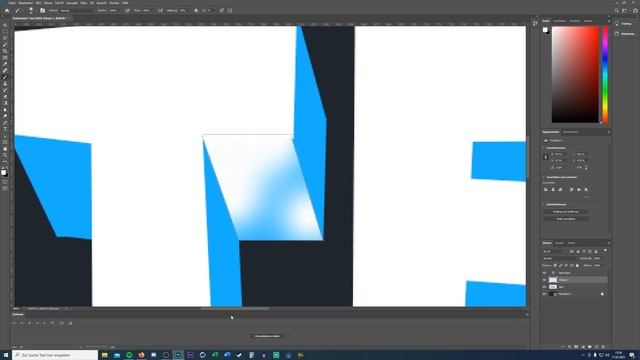
Task: Open Fluss value dropdown
Action: click(153, 11)
